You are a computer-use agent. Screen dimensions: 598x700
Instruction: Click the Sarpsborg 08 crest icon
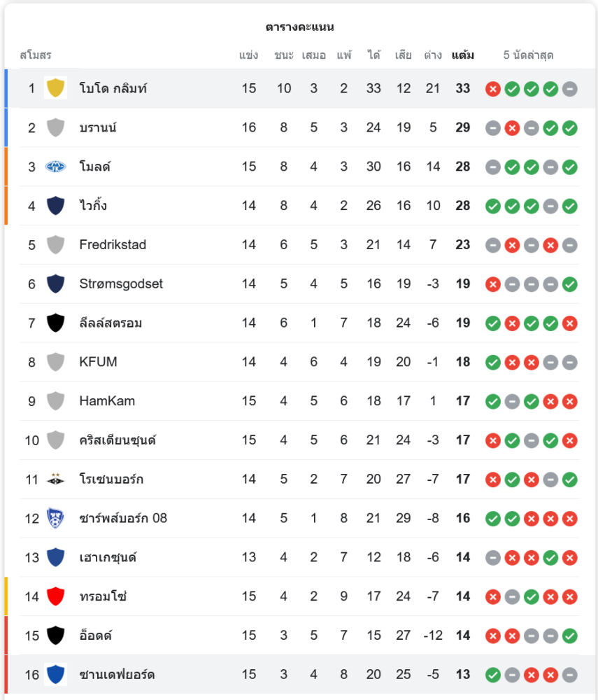pos(55,519)
